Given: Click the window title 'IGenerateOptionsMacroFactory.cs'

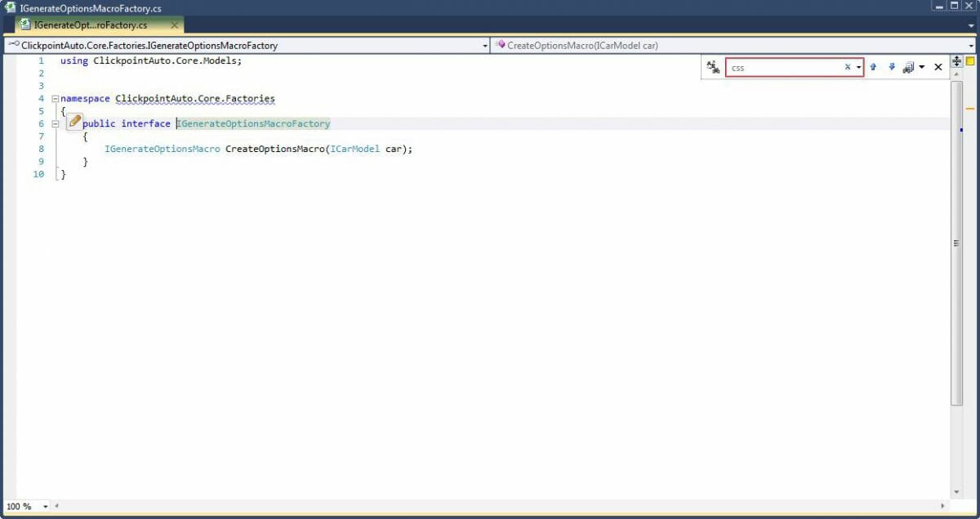Looking at the screenshot, I should coord(91,8).
